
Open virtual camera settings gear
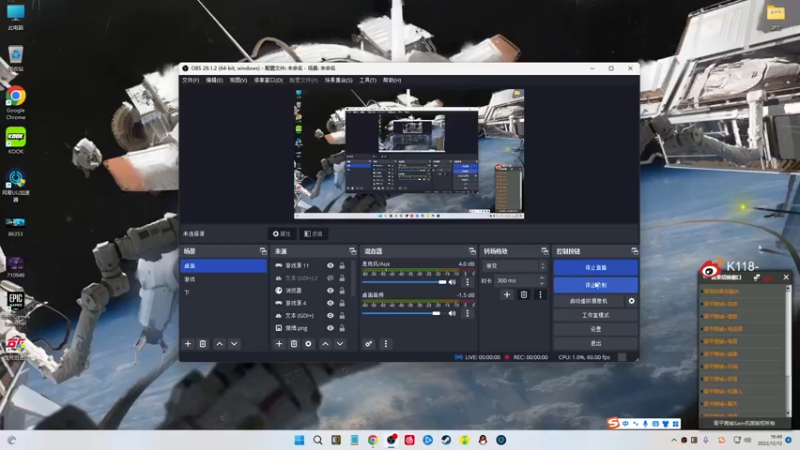pos(632,301)
